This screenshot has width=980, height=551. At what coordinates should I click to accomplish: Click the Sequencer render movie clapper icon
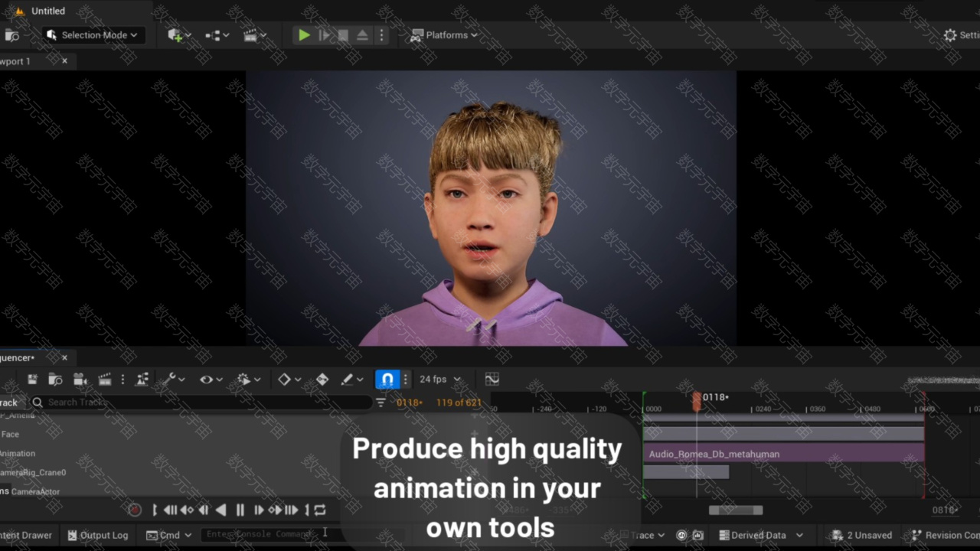(x=105, y=380)
